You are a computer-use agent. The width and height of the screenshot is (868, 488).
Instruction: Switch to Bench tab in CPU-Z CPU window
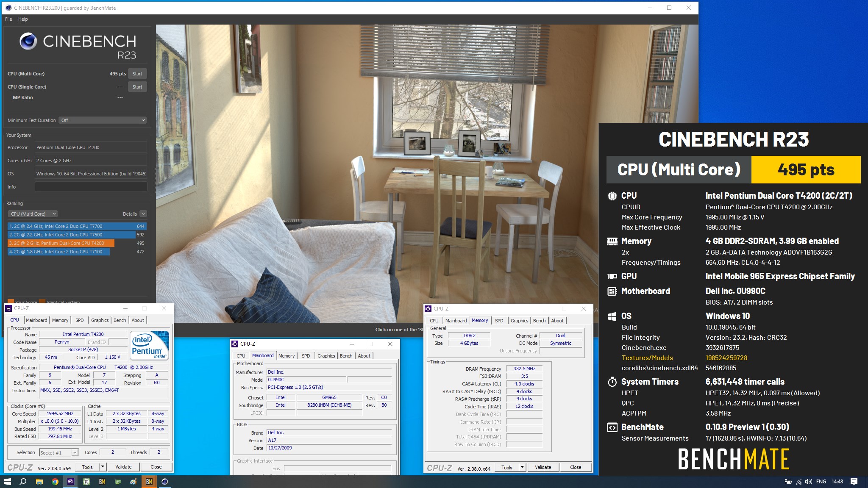[120, 320]
